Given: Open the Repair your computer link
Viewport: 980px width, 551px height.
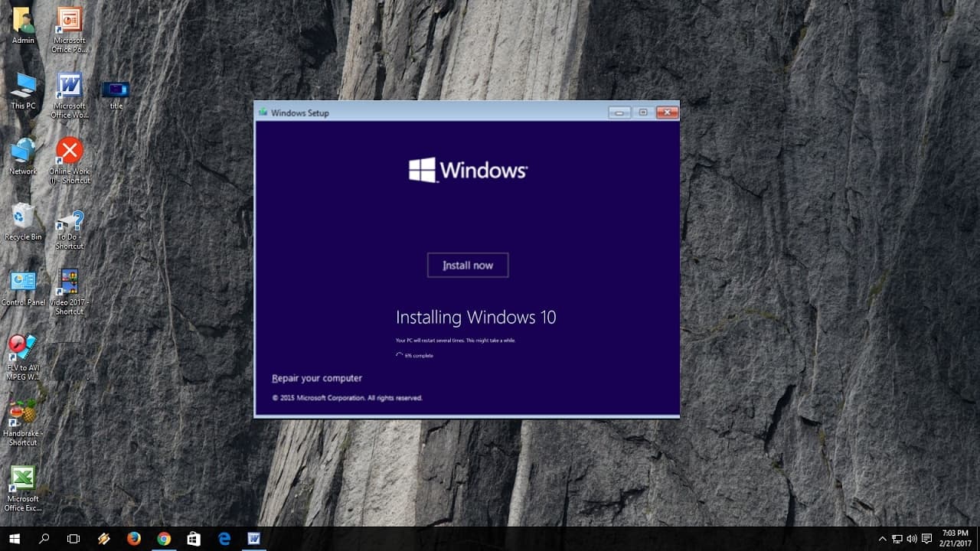Looking at the screenshot, I should pos(317,378).
